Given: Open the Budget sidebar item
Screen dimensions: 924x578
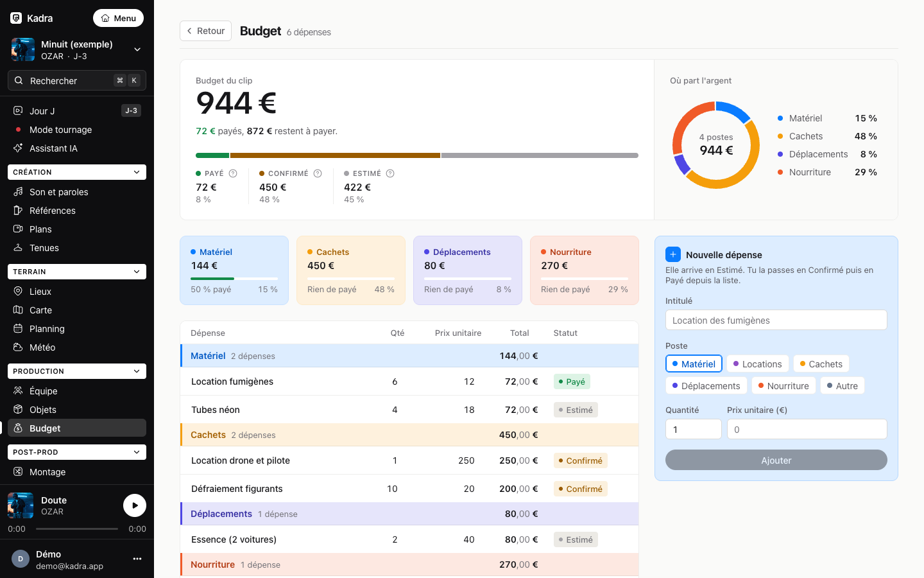Looking at the screenshot, I should tap(77, 428).
